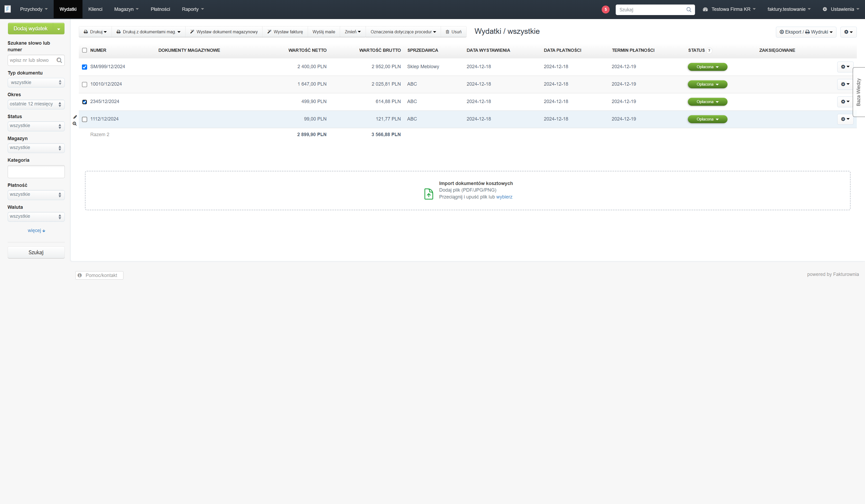Click the Dodaj wydatek button

[x=31, y=29]
